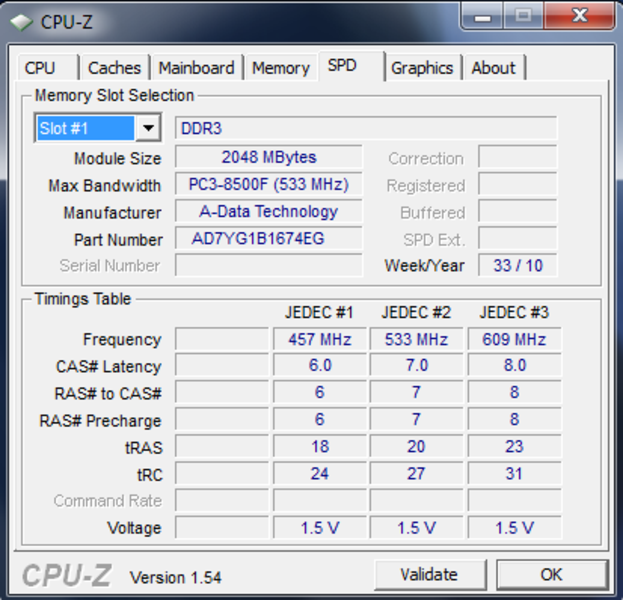The height and width of the screenshot is (600, 623).
Task: Click the 609 MHz frequency cell
Action: 515,339
